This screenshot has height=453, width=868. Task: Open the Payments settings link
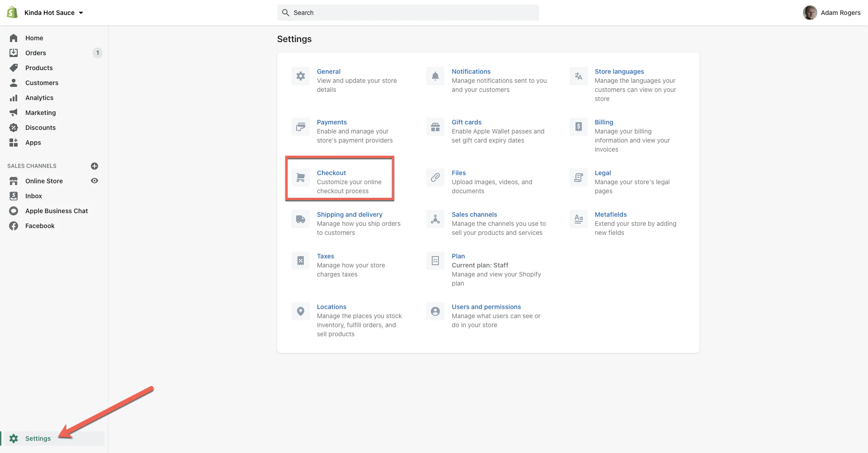pyautogui.click(x=331, y=122)
